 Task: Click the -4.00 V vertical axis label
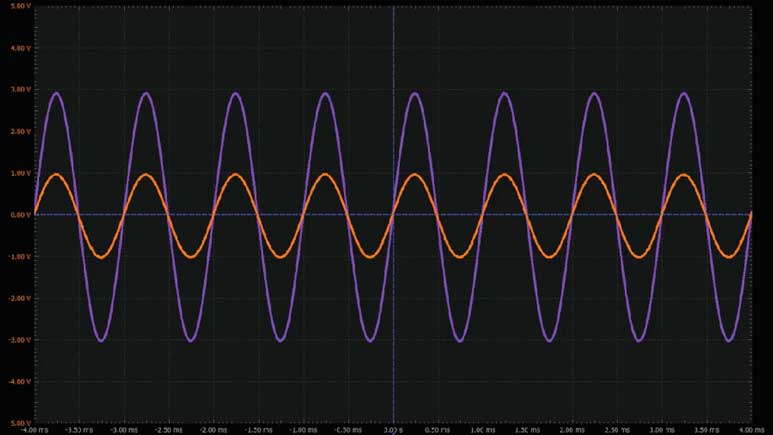point(19,382)
